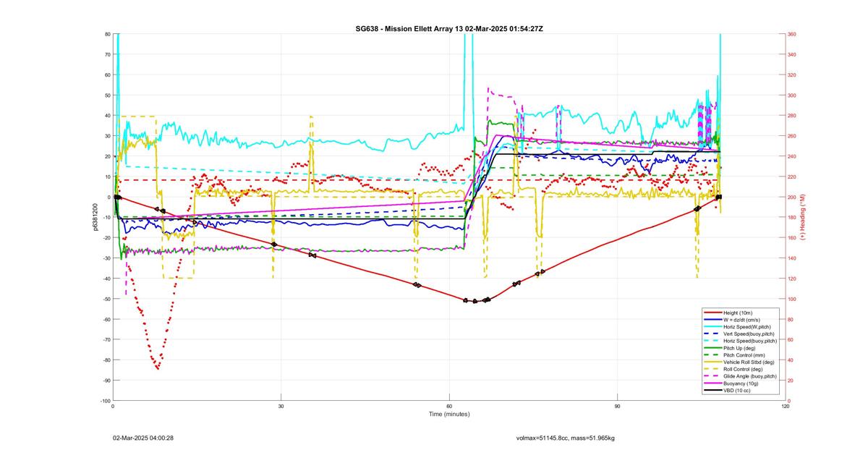Click the right heading axis tick label '20'
The height and width of the screenshot is (450, 868).
(x=791, y=381)
